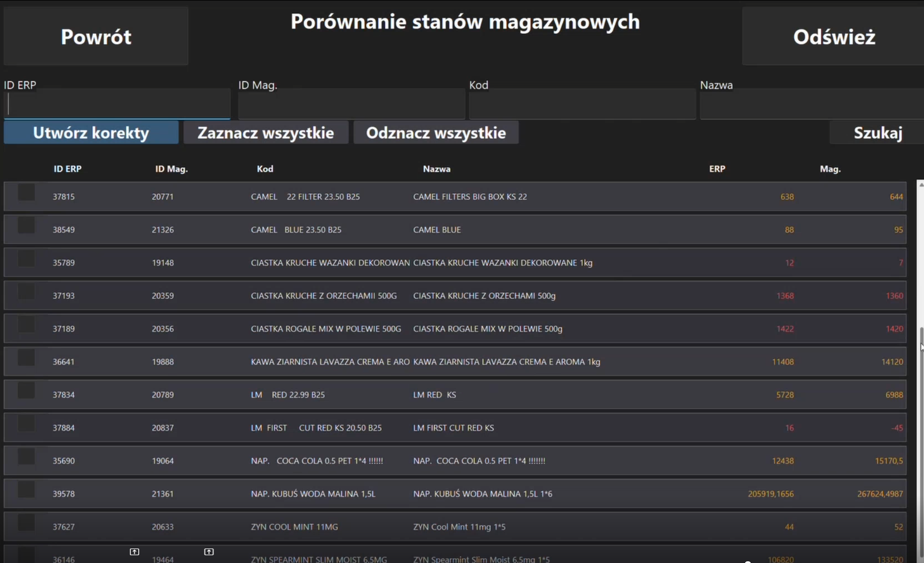The image size is (924, 563).
Task: Click ERP value 11408
Action: coord(782,362)
